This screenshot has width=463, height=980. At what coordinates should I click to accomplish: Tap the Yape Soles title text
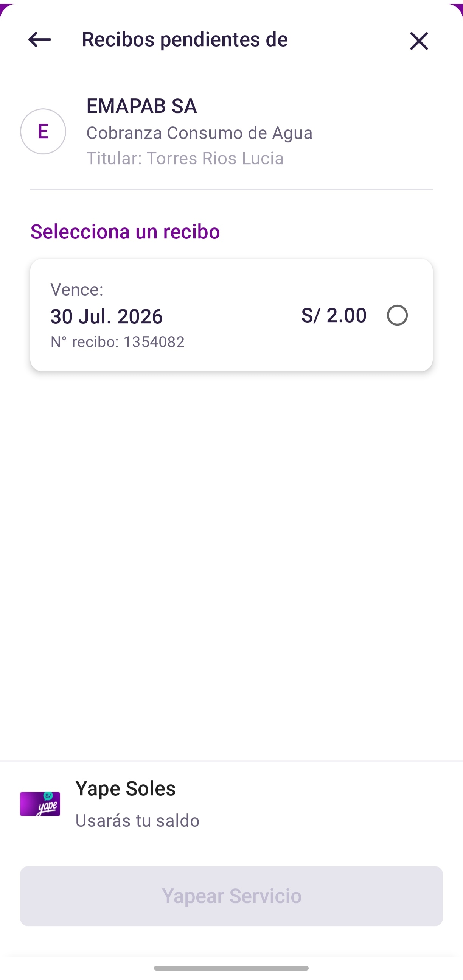(126, 788)
